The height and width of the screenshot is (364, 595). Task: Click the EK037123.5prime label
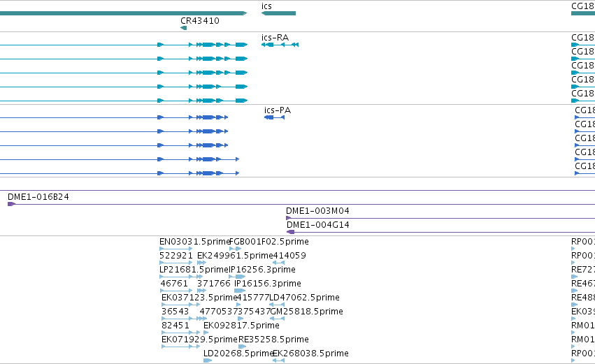click(x=199, y=298)
